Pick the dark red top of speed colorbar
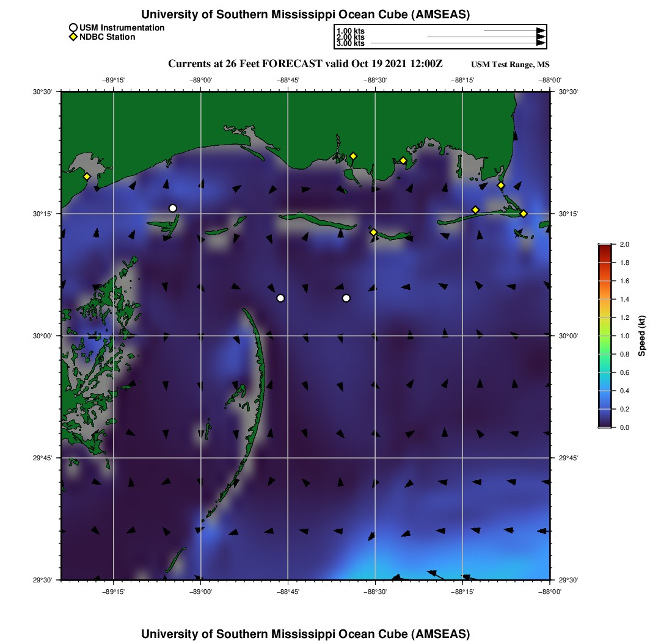This screenshot has width=672, height=641. tap(605, 246)
